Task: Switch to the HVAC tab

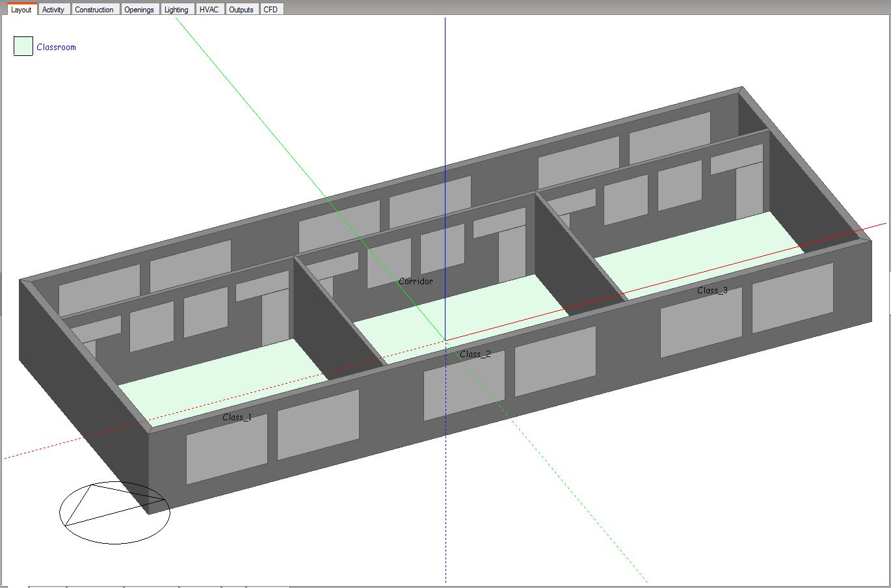Action: tap(209, 10)
